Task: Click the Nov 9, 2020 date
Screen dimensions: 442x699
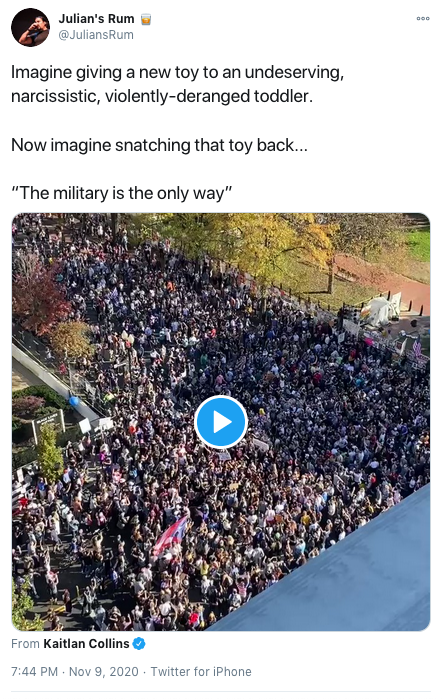Action: (103, 671)
